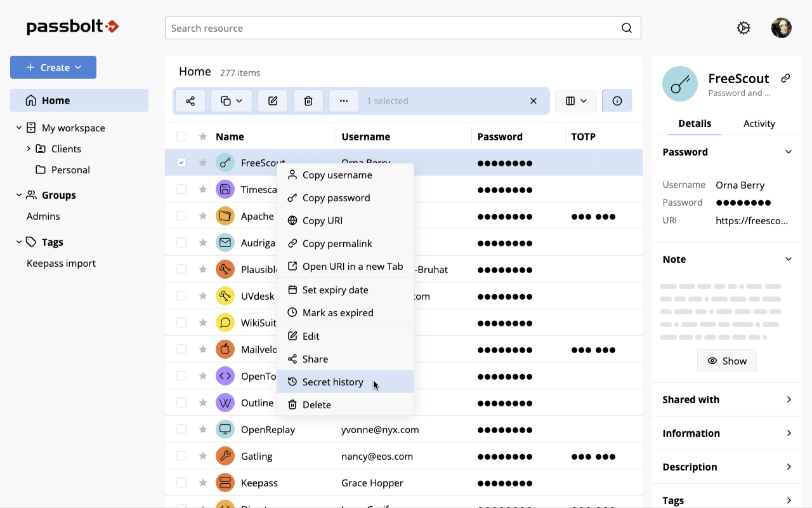Collapse the Password details section

click(789, 152)
